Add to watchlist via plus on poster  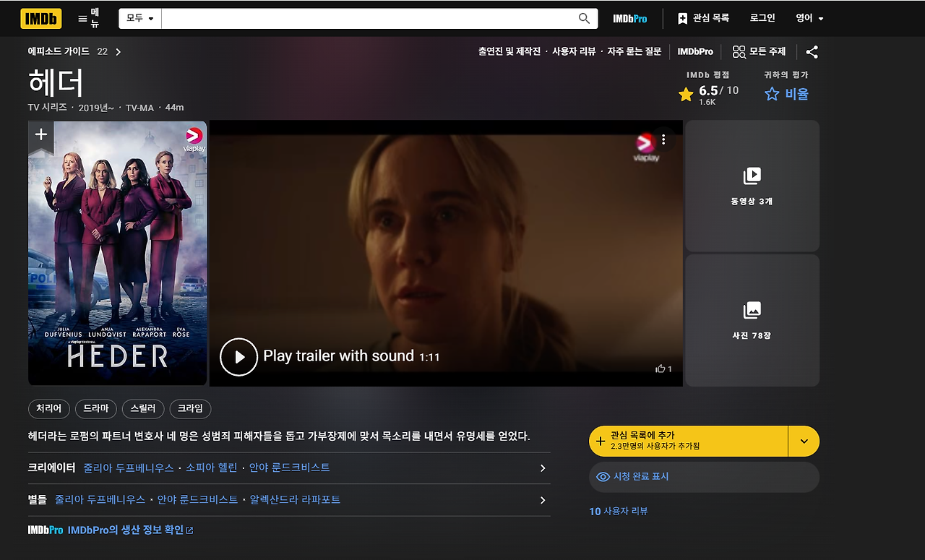pos(41,134)
